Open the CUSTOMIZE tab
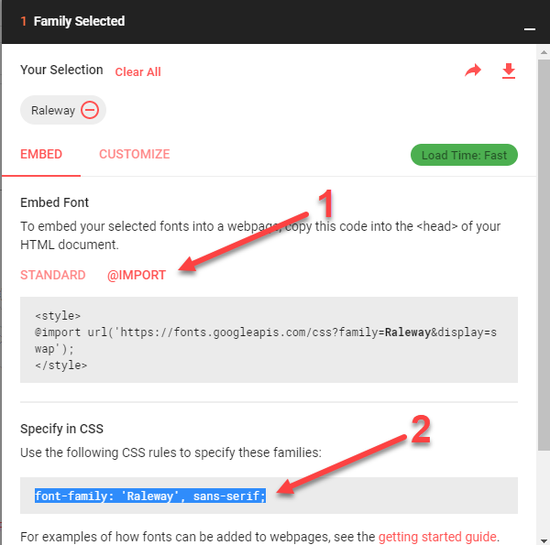 [x=134, y=154]
